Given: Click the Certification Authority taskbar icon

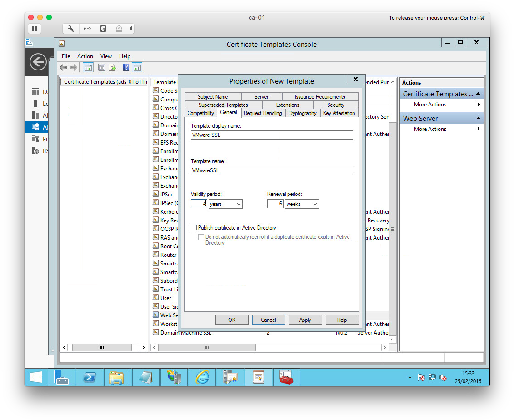Looking at the screenshot, I should (230, 377).
